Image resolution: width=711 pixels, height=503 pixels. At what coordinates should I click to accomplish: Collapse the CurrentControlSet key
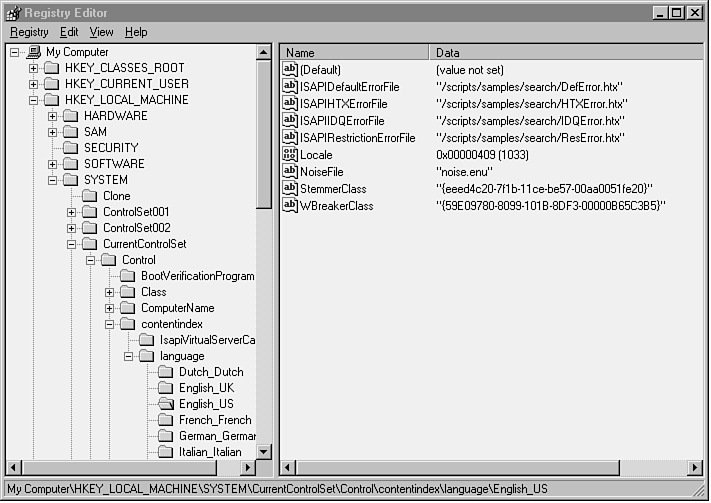72,244
